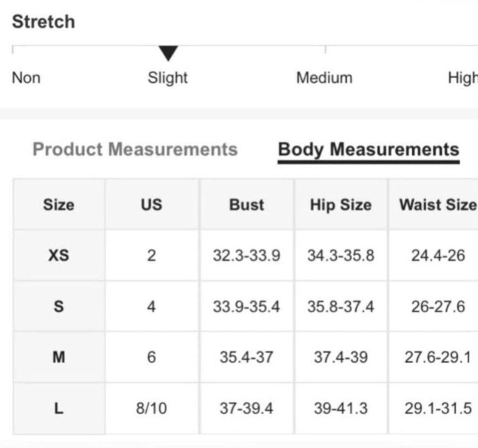Select the S size row header

click(59, 306)
